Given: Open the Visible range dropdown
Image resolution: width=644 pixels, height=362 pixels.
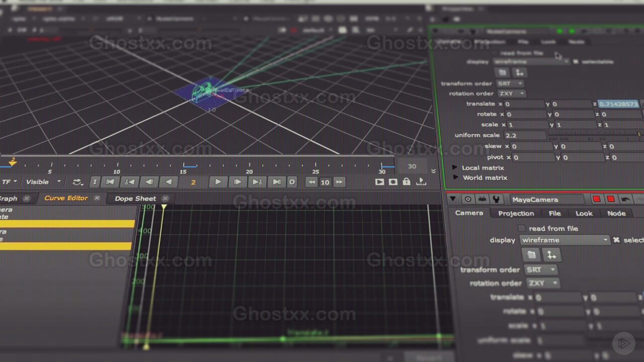Looking at the screenshot, I should (43, 182).
